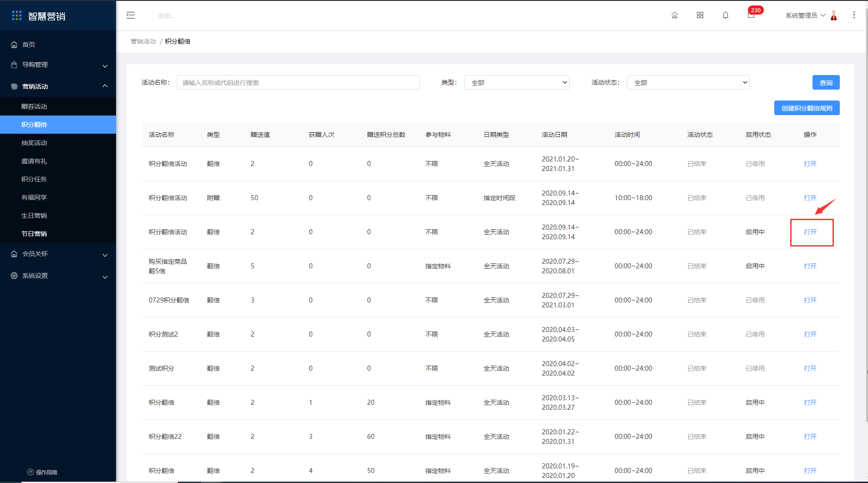Click the 积分翻倍22 activity name
868x483 pixels.
[x=165, y=437]
